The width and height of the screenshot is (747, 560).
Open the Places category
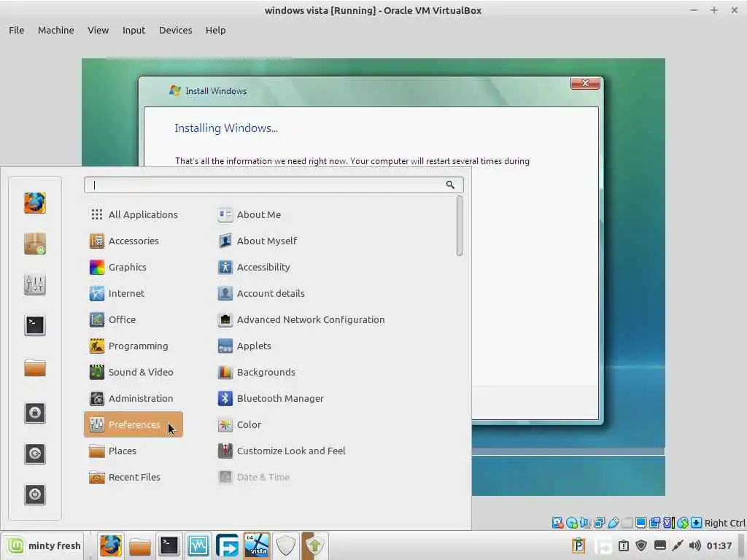[133, 451]
